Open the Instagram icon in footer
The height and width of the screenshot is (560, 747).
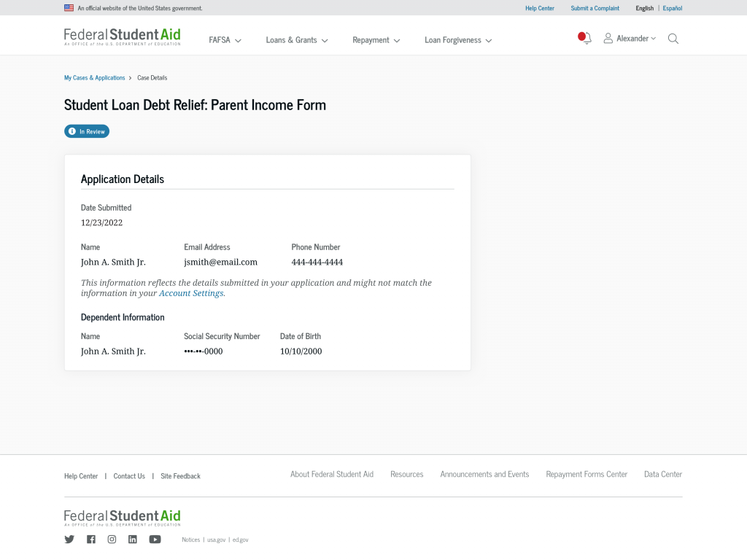pyautogui.click(x=112, y=539)
